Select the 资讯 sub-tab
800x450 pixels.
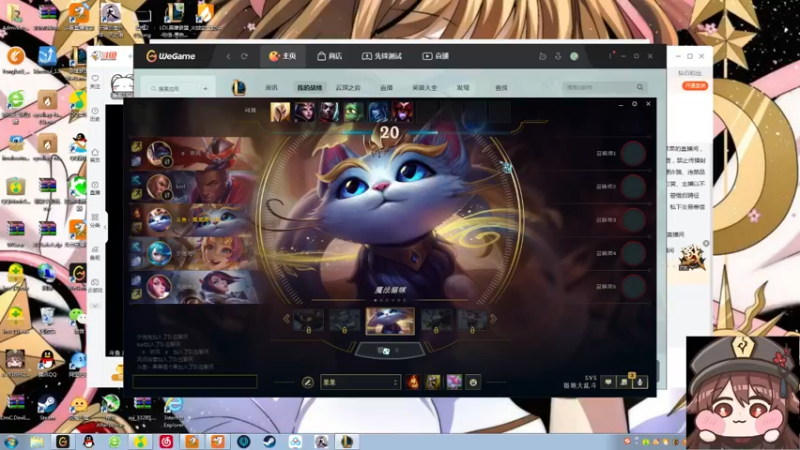271,88
